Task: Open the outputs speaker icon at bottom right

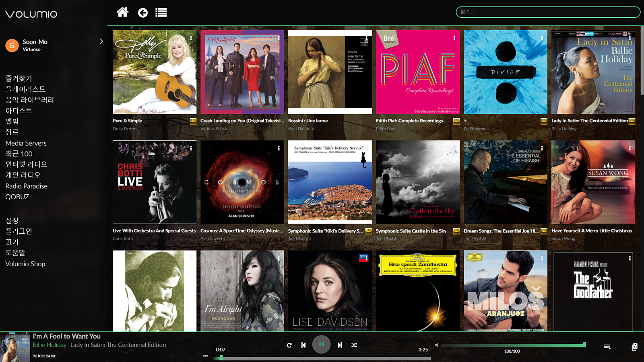Action: tap(635, 347)
